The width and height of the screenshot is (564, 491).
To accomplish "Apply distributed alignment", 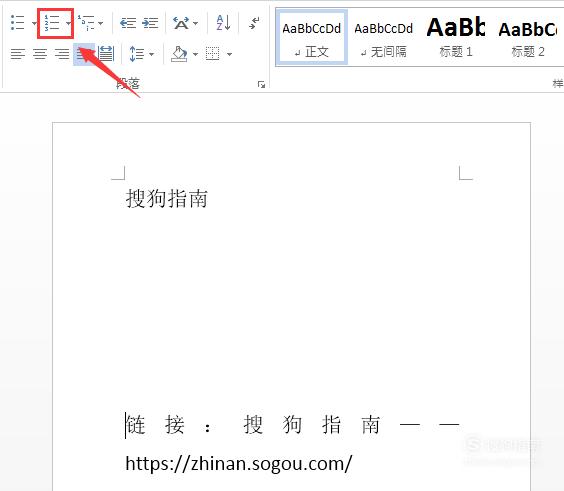I will 106,54.
